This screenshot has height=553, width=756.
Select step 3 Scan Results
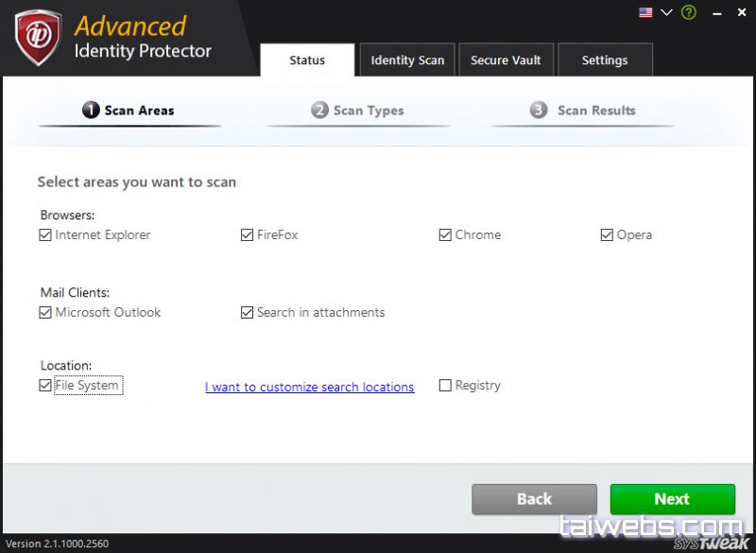pyautogui.click(x=583, y=111)
